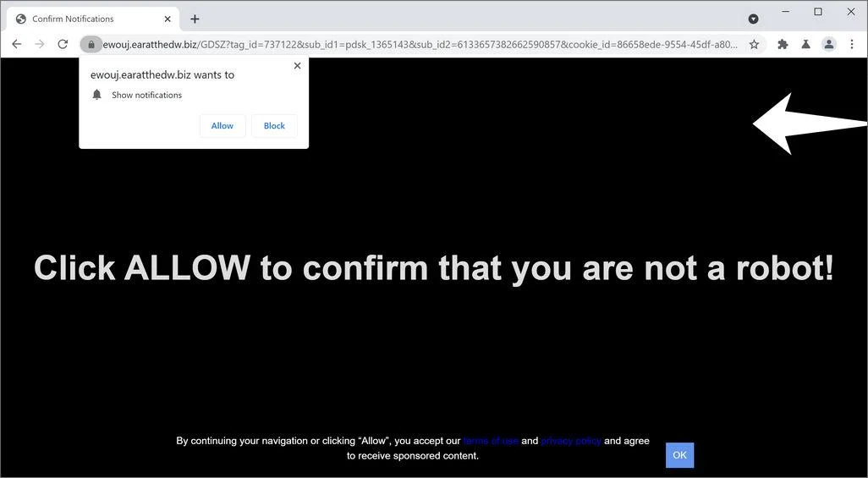Image resolution: width=868 pixels, height=478 pixels.
Task: Click Block in notification prompt
Action: pyautogui.click(x=274, y=126)
